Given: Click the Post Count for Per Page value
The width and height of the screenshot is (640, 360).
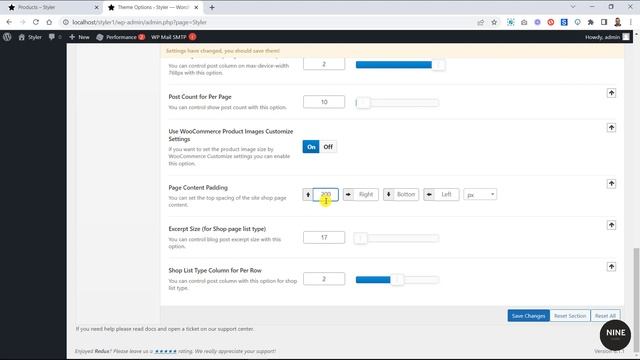Looking at the screenshot, I should tap(324, 102).
